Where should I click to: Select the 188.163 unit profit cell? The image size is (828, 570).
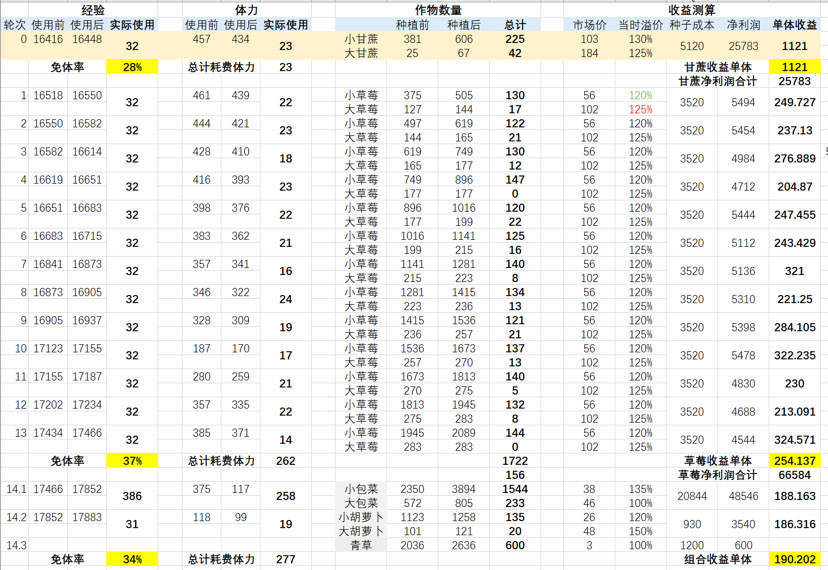(x=795, y=496)
